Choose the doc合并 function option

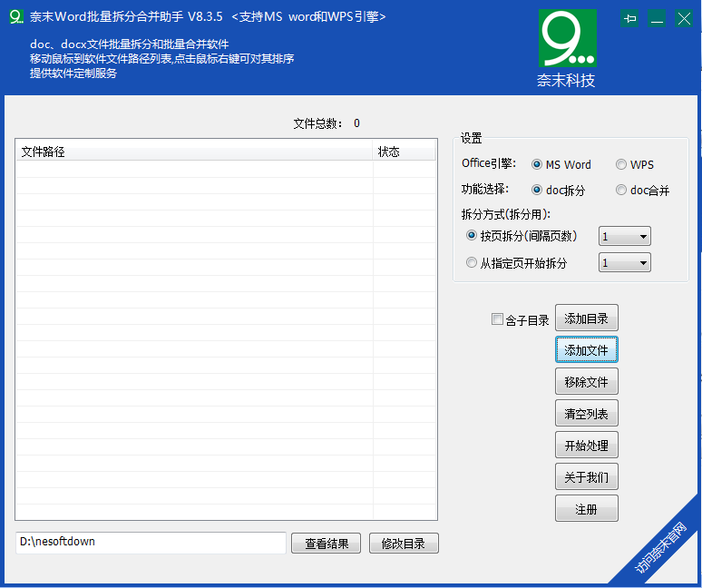(621, 190)
